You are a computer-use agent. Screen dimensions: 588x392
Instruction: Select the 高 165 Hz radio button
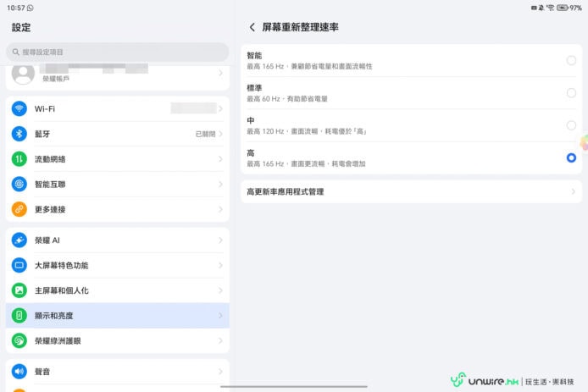tap(571, 157)
